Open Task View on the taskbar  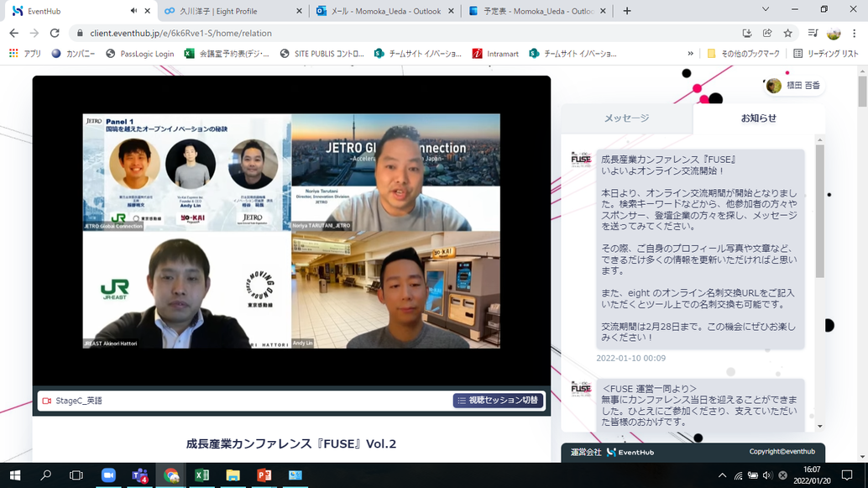tap(76, 475)
